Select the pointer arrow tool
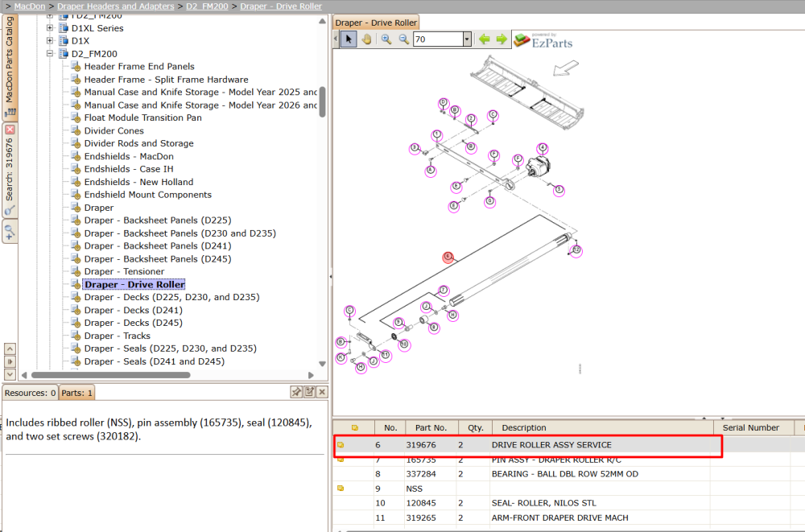The image size is (805, 532). pos(349,39)
